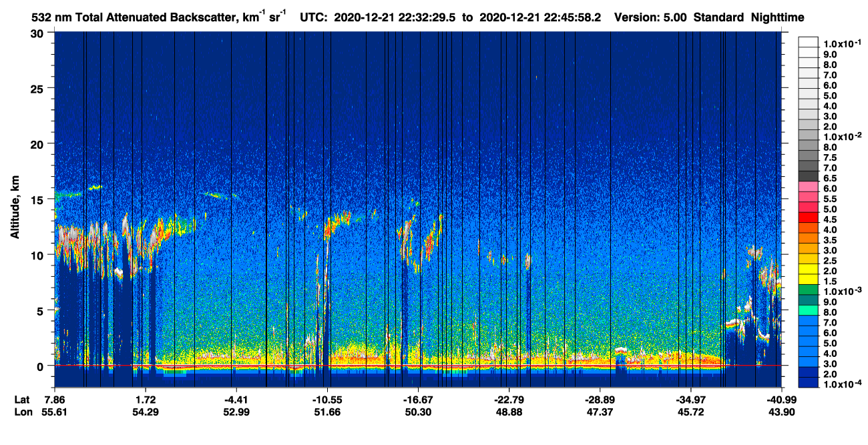Click the white swatch labeled 1.0x10-1
This screenshot has height=445, width=868.
tap(809, 41)
